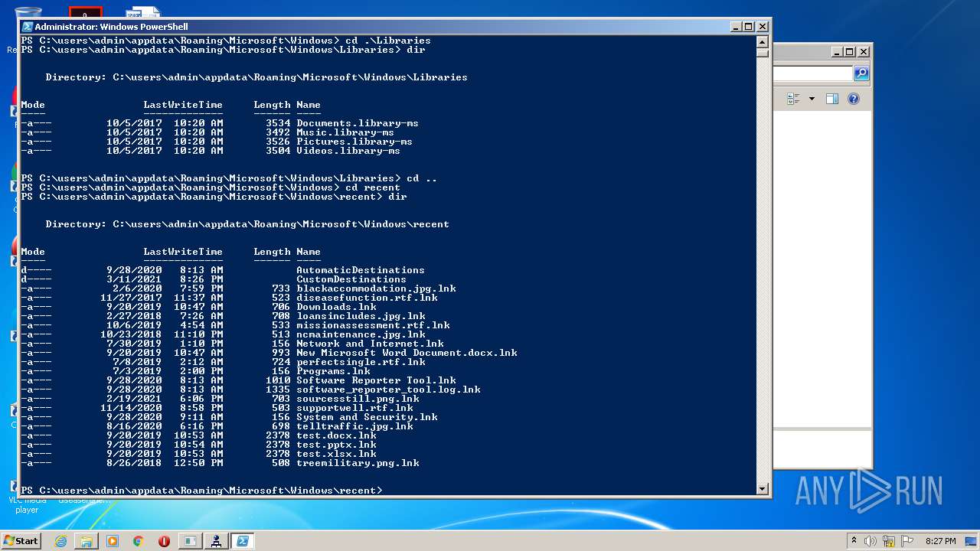Click Downloads.lnk entry
Image resolution: width=980 pixels, height=551 pixels.
(336, 307)
